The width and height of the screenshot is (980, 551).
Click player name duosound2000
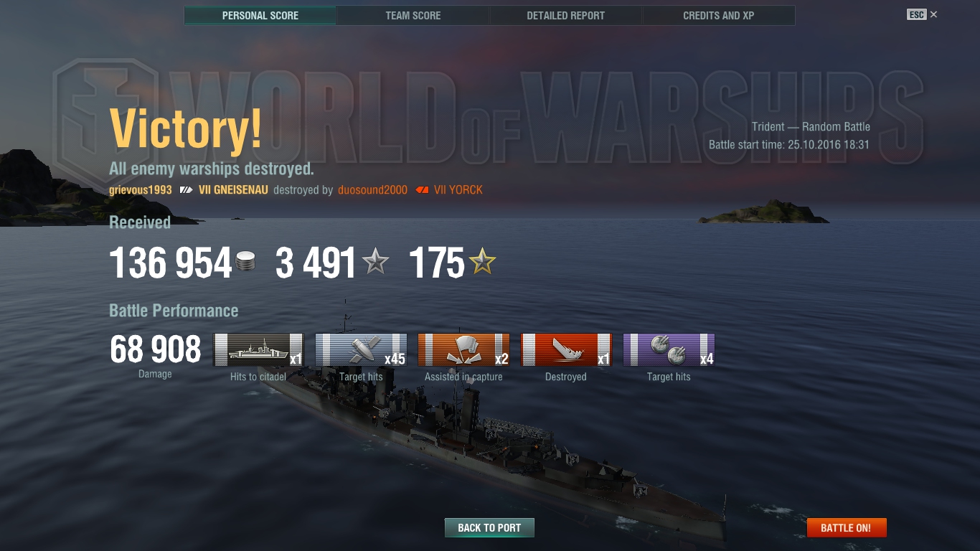coord(372,190)
